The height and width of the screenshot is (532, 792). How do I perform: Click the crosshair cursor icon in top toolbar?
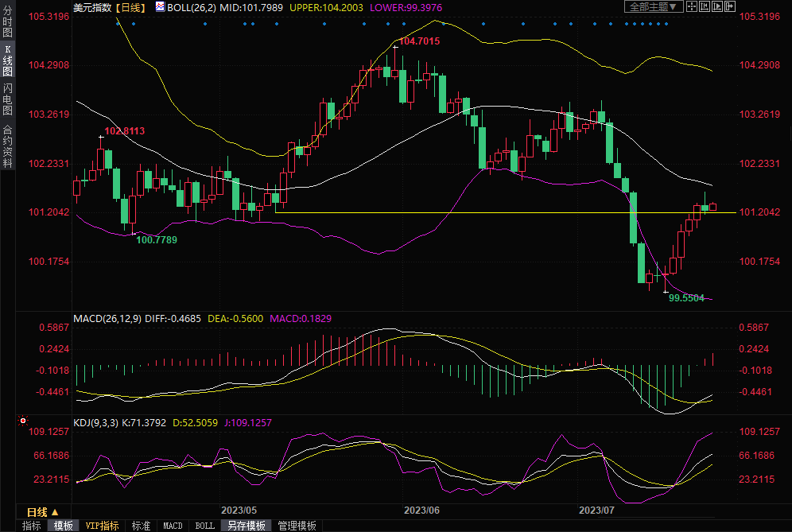pos(692,6)
